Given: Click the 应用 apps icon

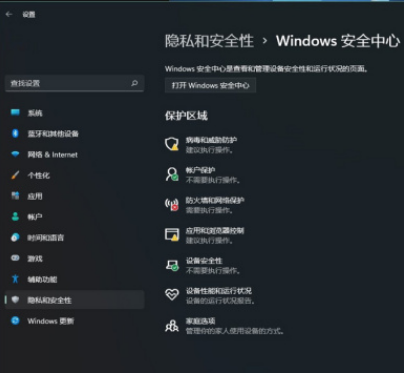Looking at the screenshot, I should 15,196.
